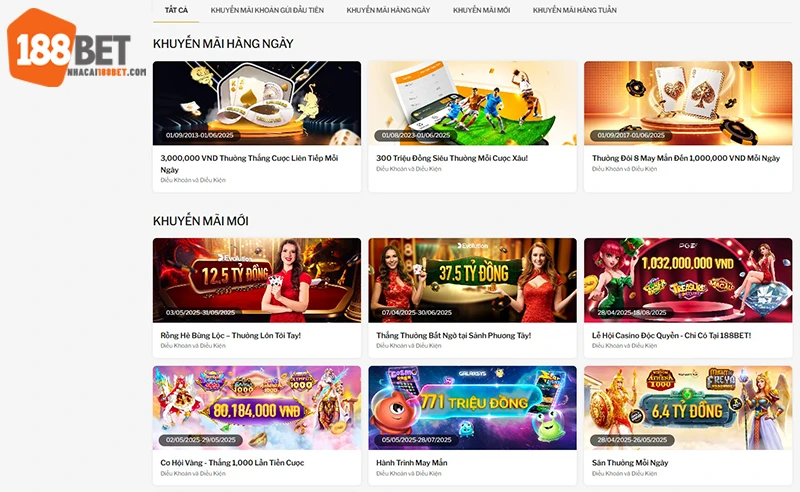Open the 6.4 Tỷ Đồng promotion banner
Image resolution: width=800 pixels, height=492 pixels.
click(x=688, y=408)
